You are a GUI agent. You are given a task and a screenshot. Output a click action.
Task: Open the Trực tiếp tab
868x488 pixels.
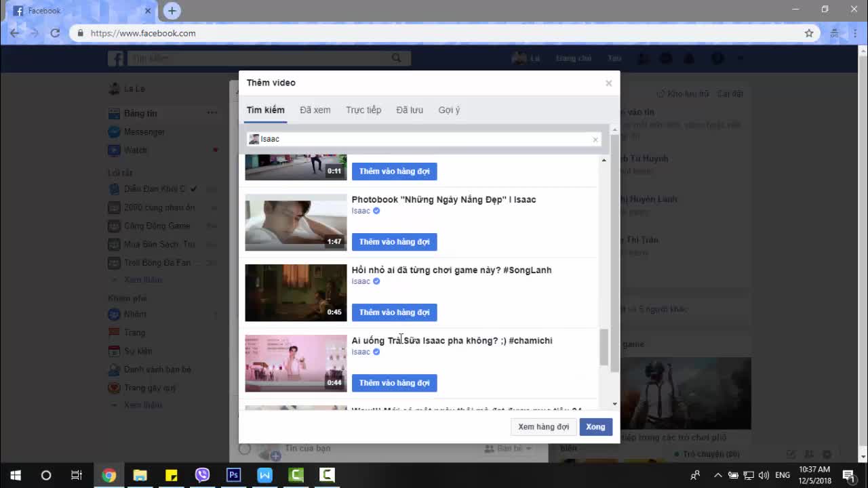[x=363, y=110]
